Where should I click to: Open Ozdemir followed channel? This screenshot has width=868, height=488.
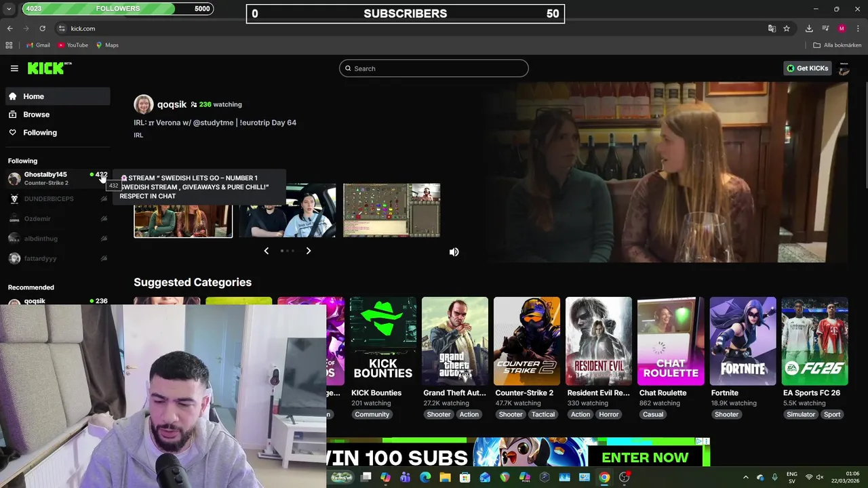(58, 218)
